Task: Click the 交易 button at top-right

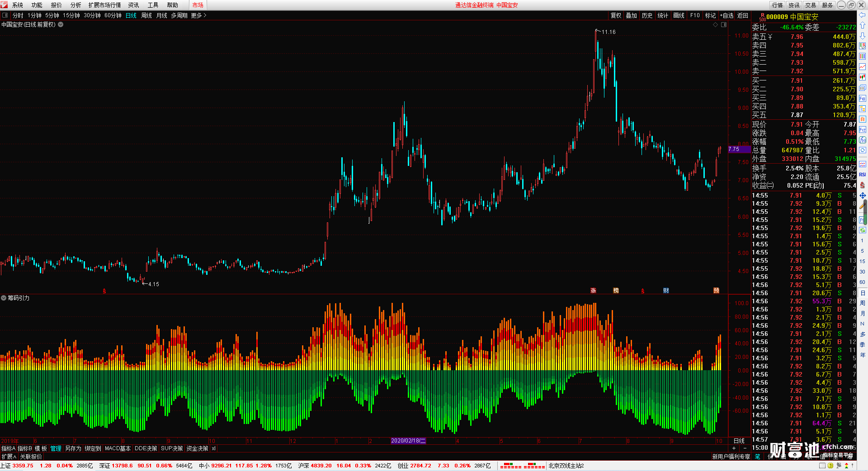Action: tap(811, 5)
